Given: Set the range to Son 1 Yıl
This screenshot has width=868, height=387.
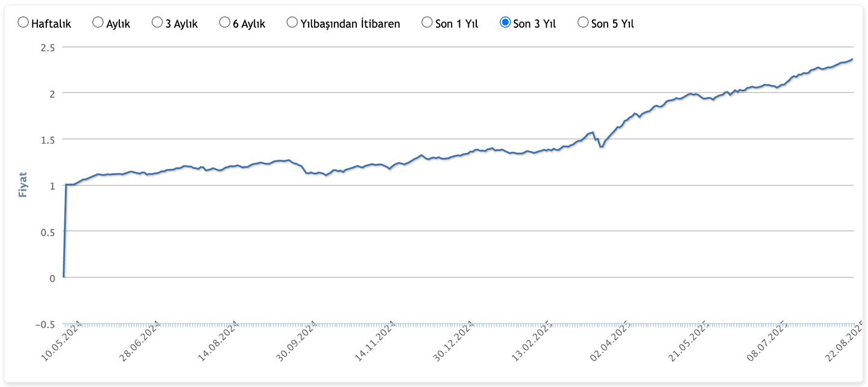Looking at the screenshot, I should click(x=427, y=23).
